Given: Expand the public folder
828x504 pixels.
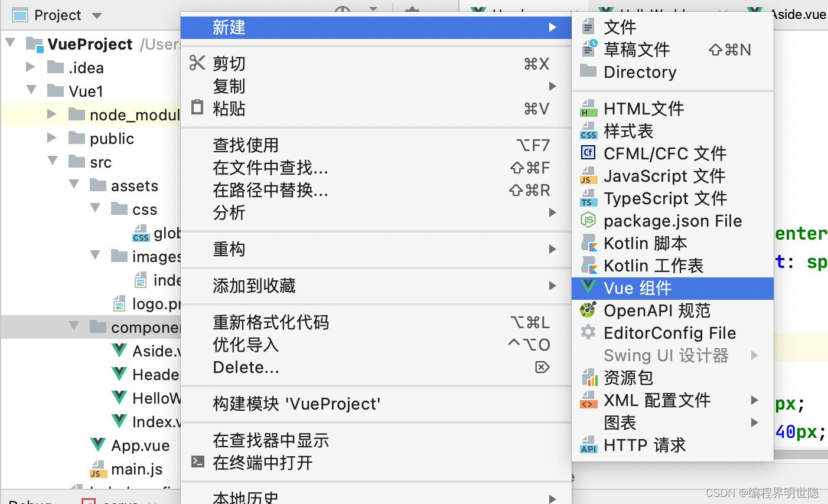Looking at the screenshot, I should [x=52, y=138].
